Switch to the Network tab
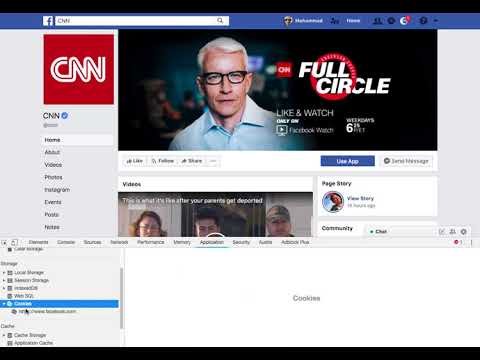Image resolution: width=480 pixels, height=360 pixels. tap(119, 242)
